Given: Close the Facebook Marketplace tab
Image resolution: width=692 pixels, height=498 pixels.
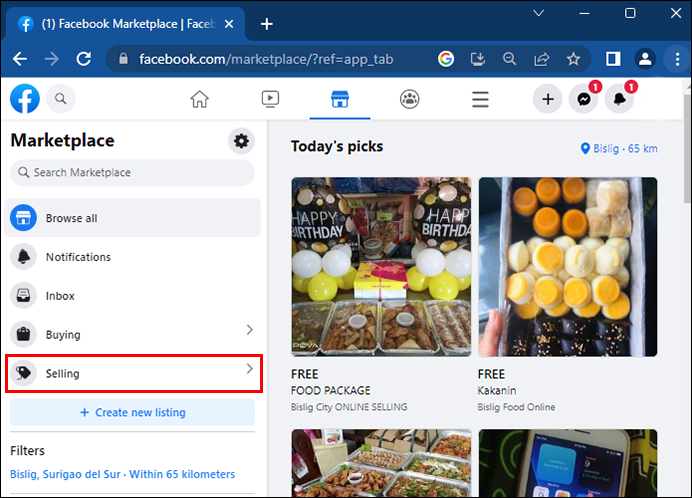Looking at the screenshot, I should click(229, 24).
